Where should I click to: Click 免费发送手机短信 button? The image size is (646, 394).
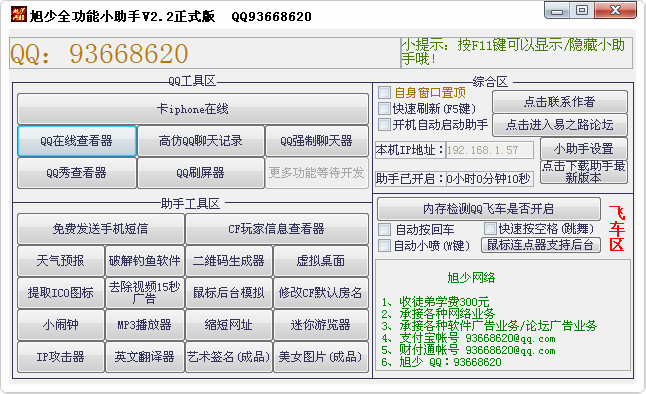(x=101, y=229)
